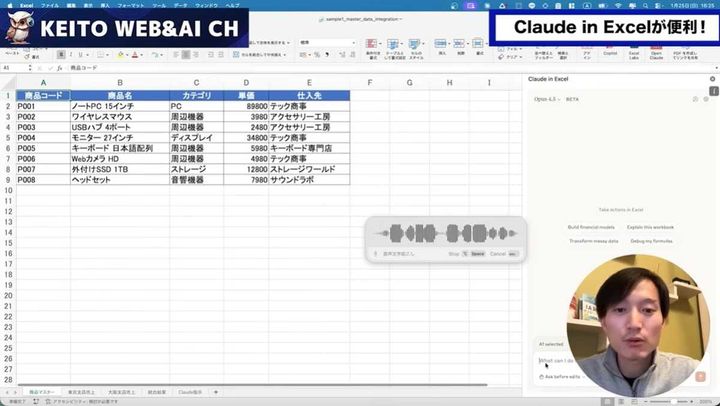720x406 pixels.
Task: Toggle bold formatting in the ribbon
Action: coord(61,55)
